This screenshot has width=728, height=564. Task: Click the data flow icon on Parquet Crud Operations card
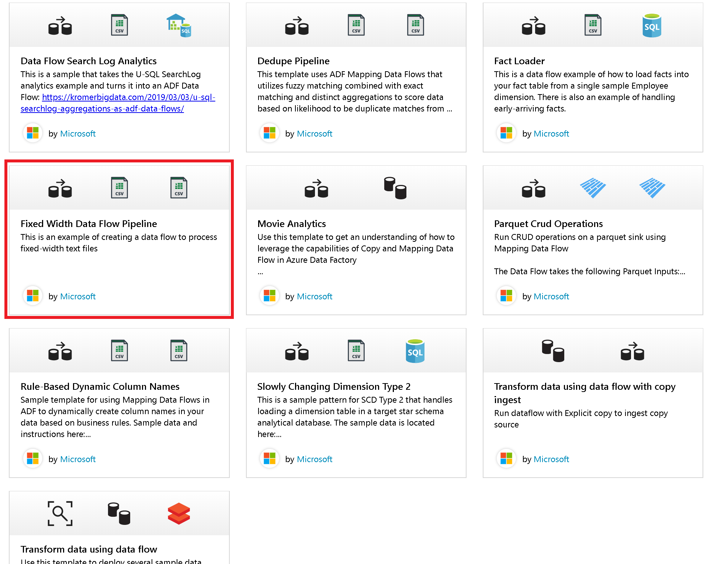[x=534, y=188]
